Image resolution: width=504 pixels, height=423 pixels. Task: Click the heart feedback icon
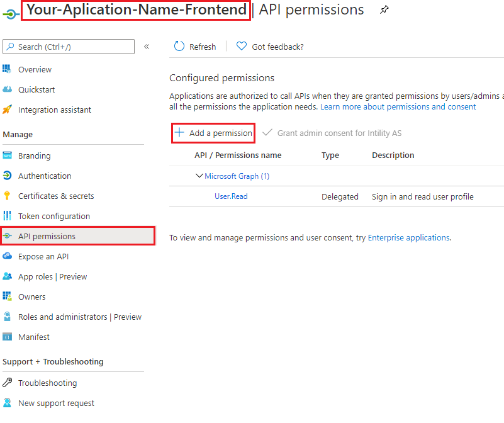(242, 46)
